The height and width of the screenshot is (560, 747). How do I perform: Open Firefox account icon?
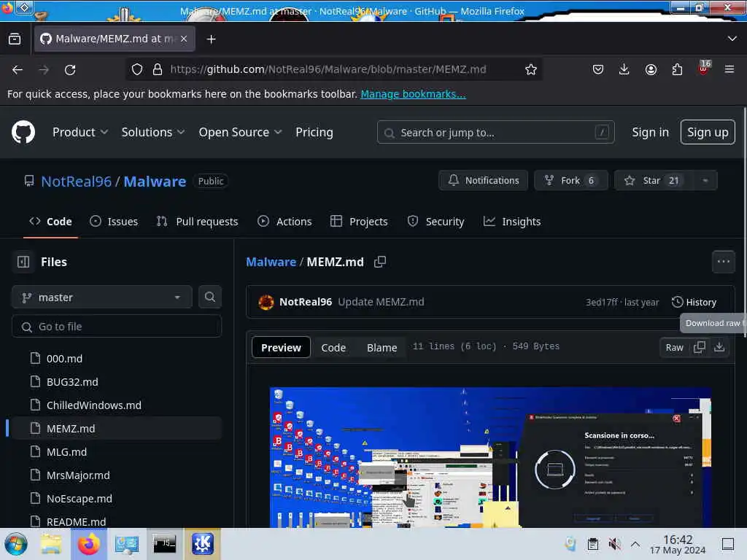click(x=651, y=69)
